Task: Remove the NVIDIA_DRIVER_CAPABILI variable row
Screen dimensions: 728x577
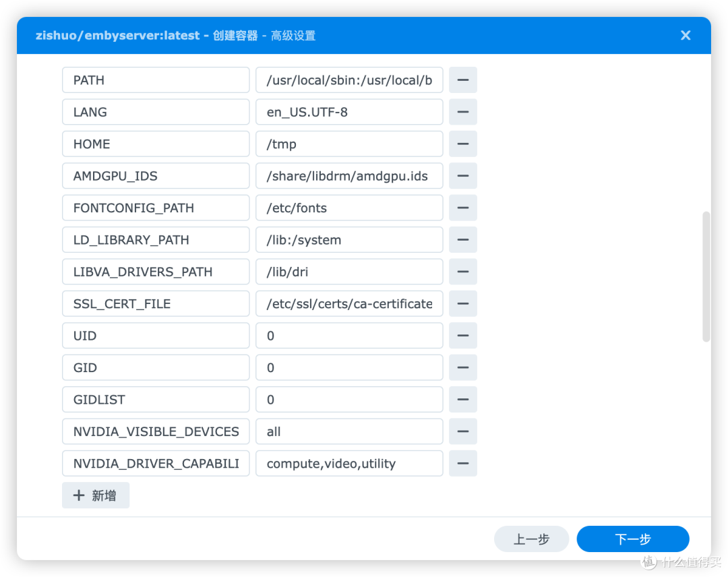Action: 463,463
